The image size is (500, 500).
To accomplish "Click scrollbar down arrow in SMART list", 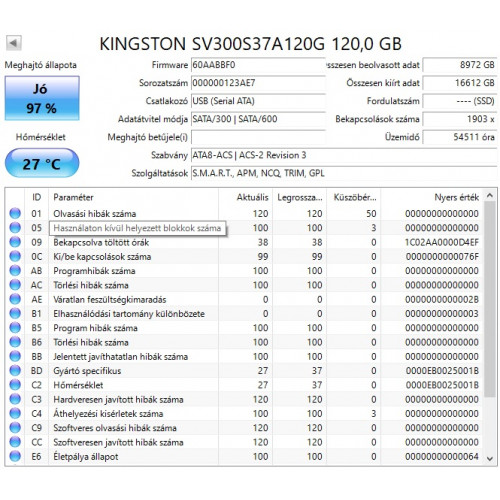I will point(489,459).
